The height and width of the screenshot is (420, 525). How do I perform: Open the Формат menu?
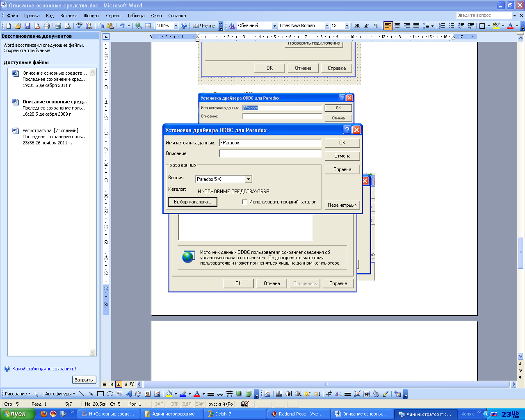(x=91, y=16)
